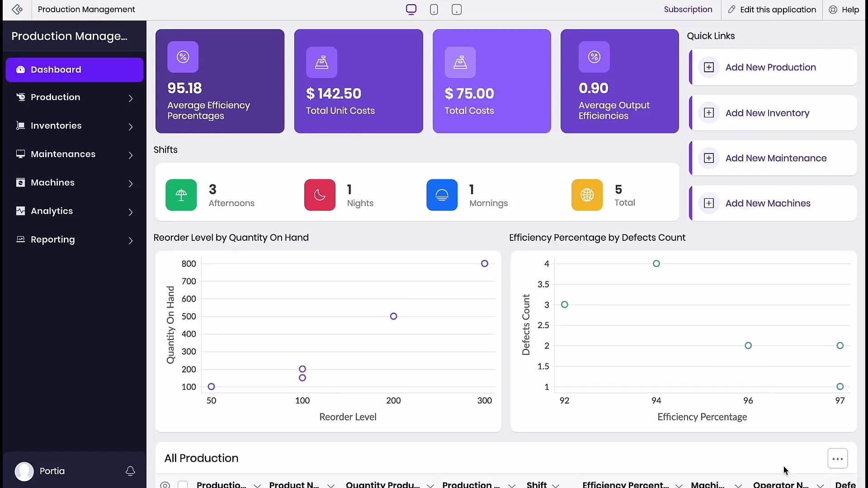Open the Productio... column dropdown
The image size is (868, 488).
(x=257, y=485)
